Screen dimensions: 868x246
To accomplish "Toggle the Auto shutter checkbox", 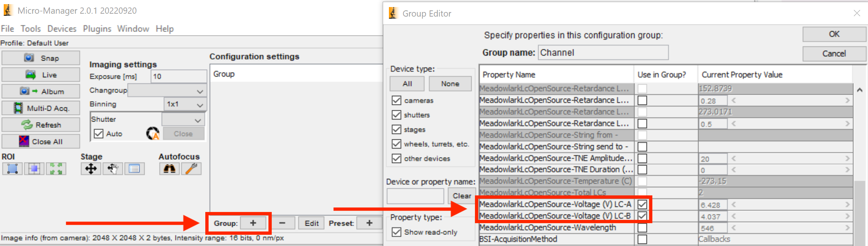I will (x=98, y=134).
